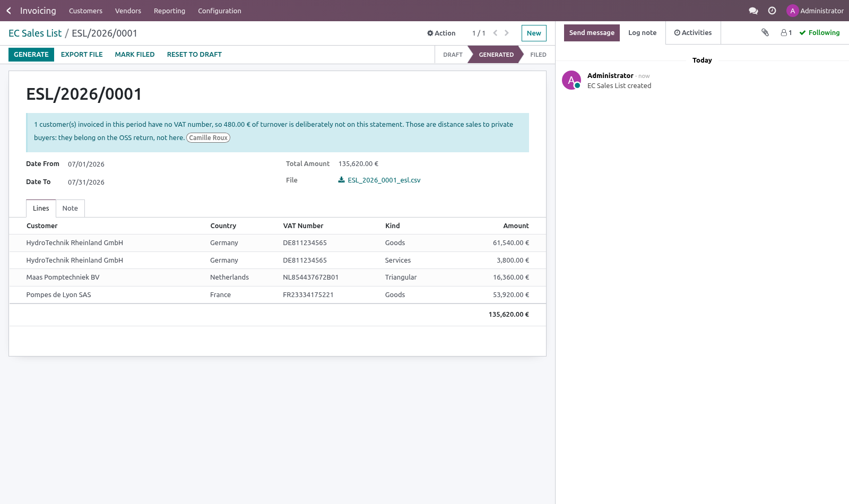Open the attachments paperclip icon
This screenshot has height=504, width=849.
pyautogui.click(x=765, y=32)
